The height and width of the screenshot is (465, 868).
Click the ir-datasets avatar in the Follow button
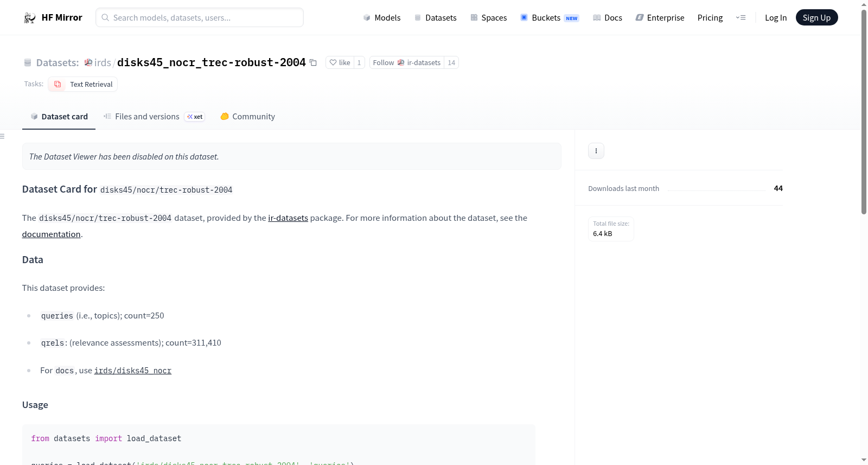pyautogui.click(x=401, y=62)
